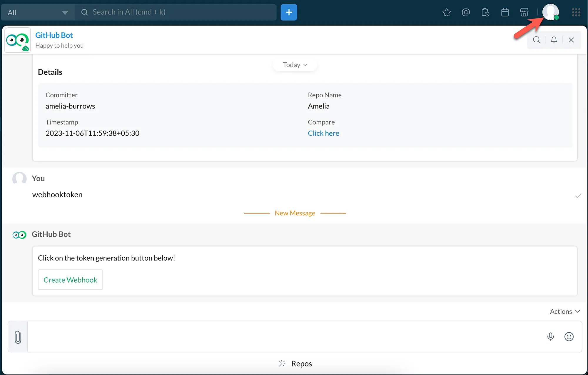Open the marketplace store icon
The height and width of the screenshot is (375, 588).
tap(524, 12)
